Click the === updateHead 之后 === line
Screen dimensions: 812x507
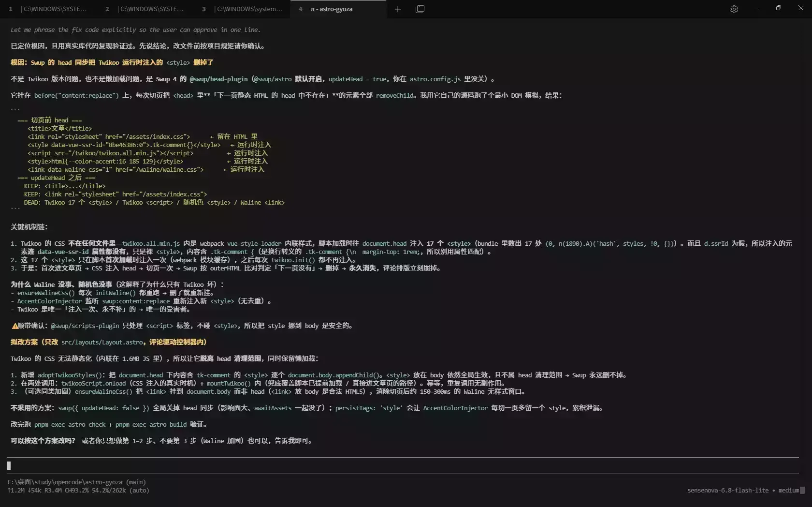pos(57,178)
